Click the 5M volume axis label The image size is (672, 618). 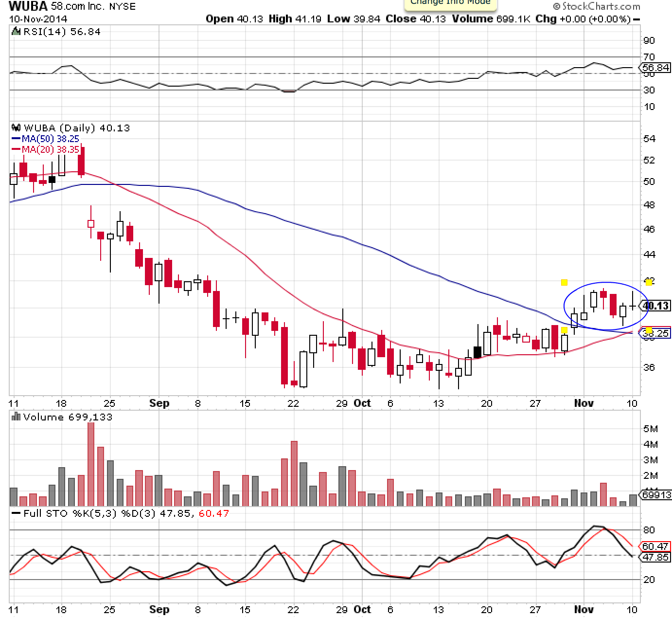pyautogui.click(x=651, y=429)
